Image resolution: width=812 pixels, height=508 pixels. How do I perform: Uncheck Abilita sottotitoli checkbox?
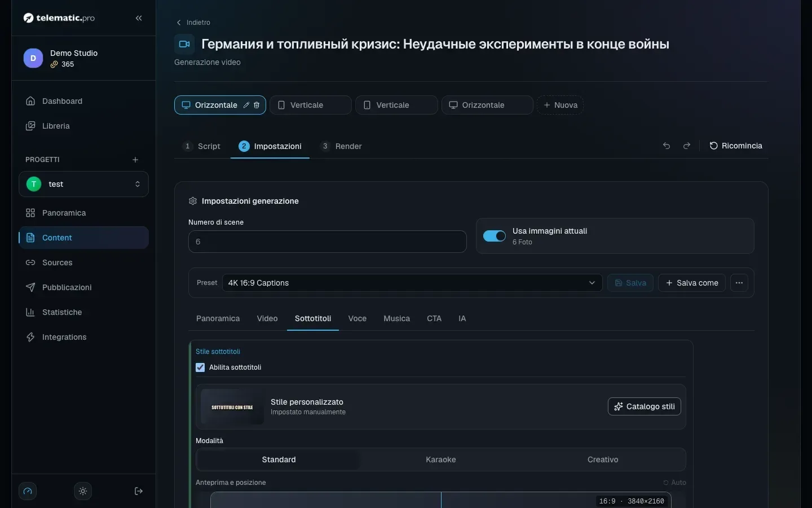[x=200, y=367]
